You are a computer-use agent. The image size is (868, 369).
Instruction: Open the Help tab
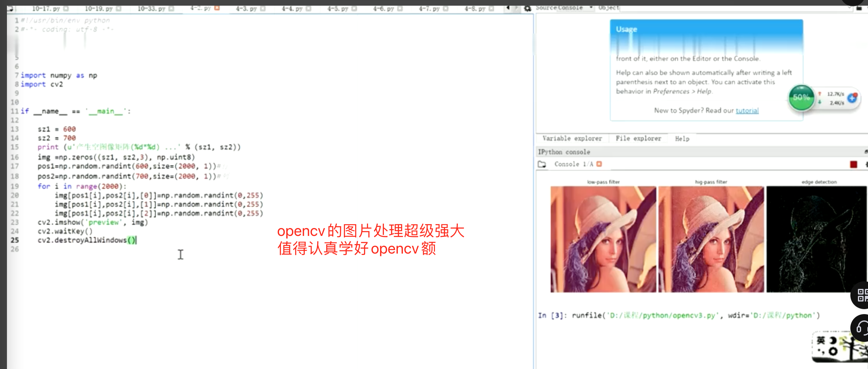coord(682,139)
